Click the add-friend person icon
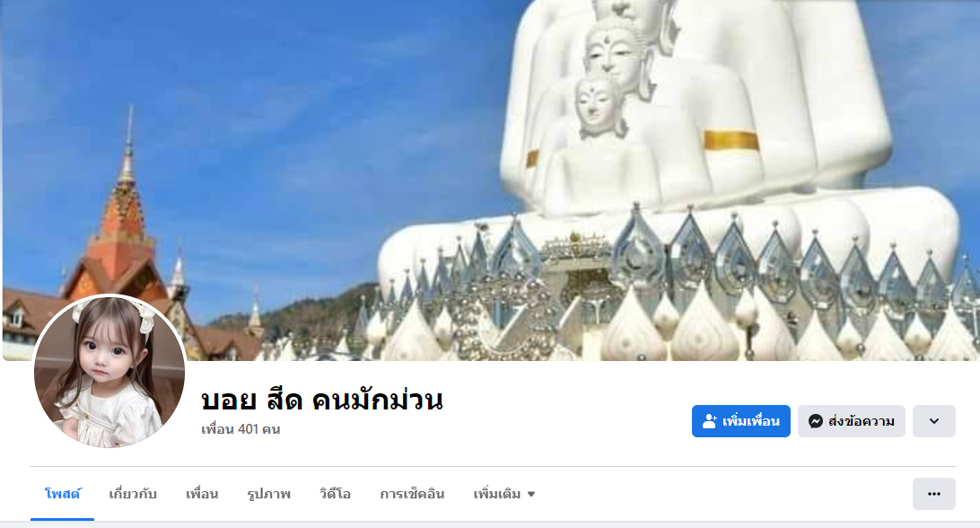 coord(709,421)
